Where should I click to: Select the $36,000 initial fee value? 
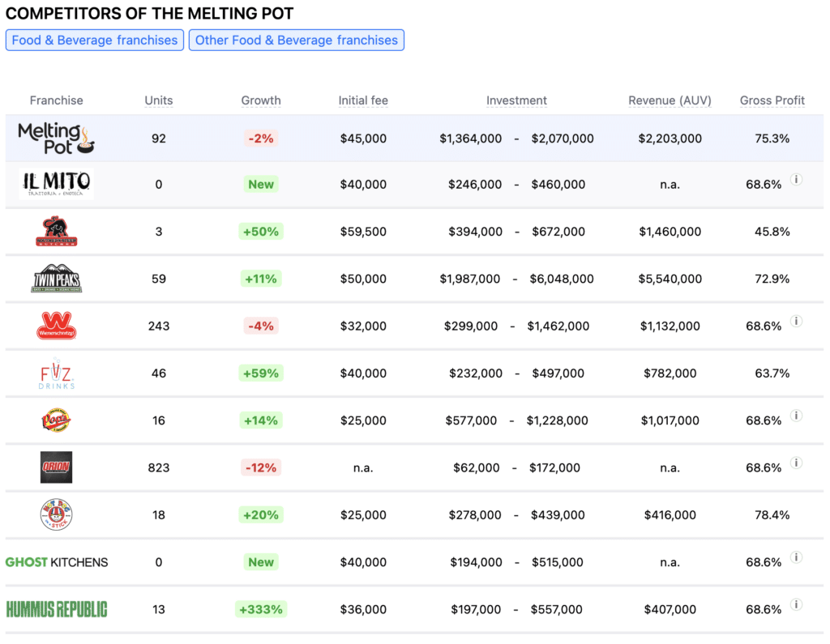click(363, 610)
